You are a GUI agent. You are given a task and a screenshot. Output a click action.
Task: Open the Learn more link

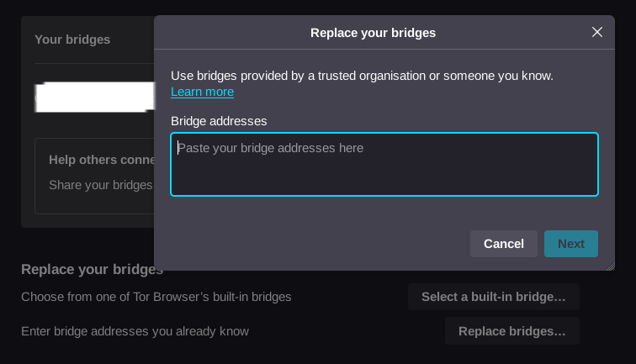tap(202, 92)
